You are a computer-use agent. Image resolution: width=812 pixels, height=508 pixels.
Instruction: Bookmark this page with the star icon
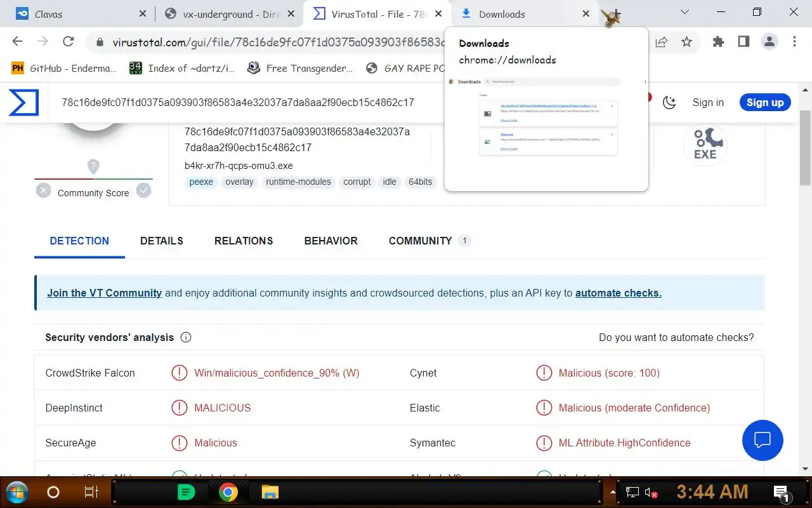click(x=686, y=42)
